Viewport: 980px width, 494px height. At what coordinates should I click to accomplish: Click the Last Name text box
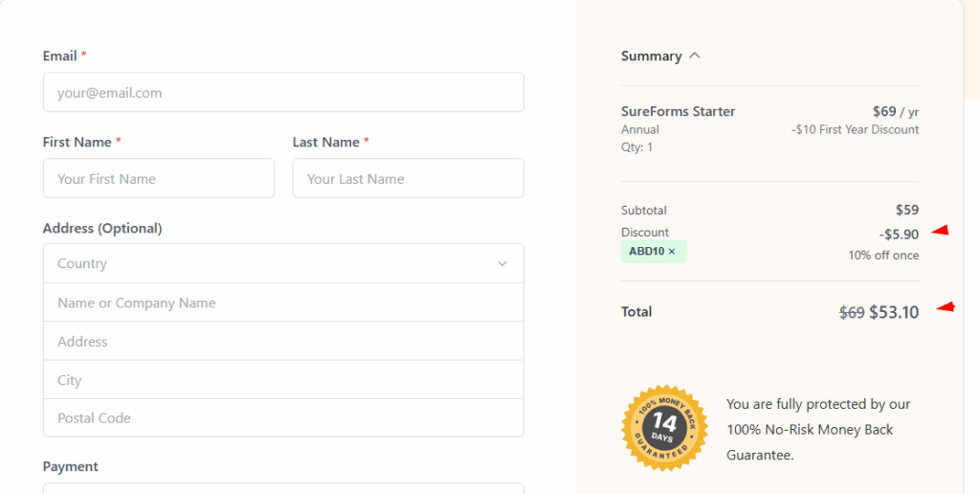(408, 179)
